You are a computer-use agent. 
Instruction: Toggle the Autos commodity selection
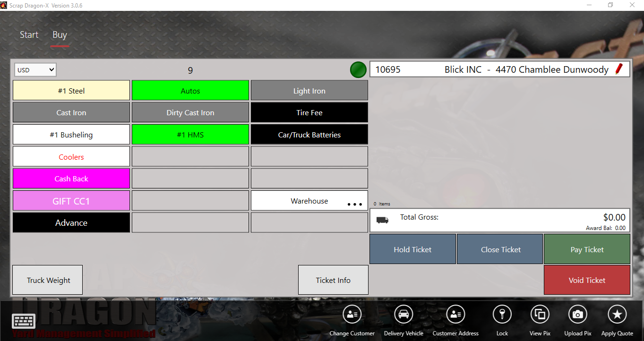[190, 90]
